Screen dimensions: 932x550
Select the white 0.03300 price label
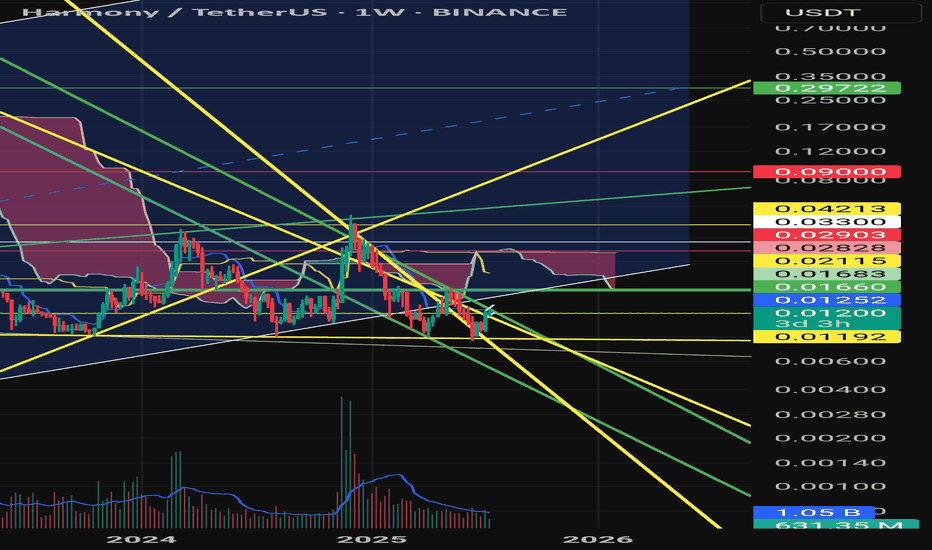826,222
